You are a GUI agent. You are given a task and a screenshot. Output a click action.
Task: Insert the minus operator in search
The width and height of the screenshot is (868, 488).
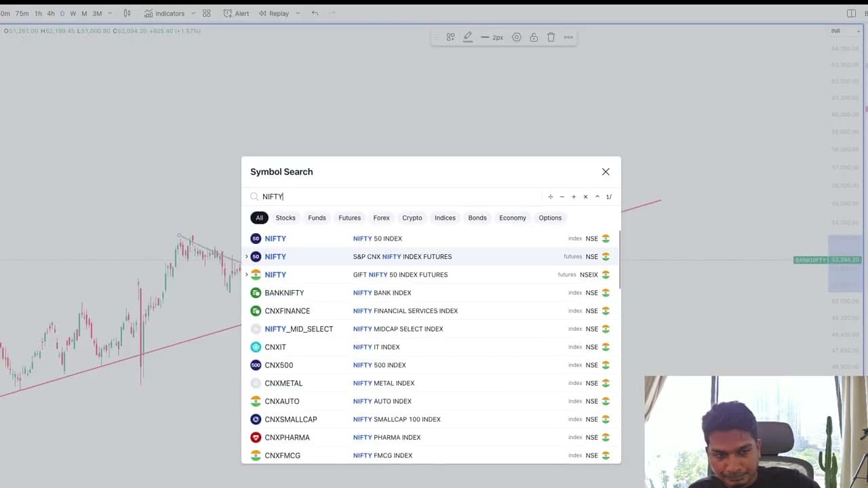561,197
